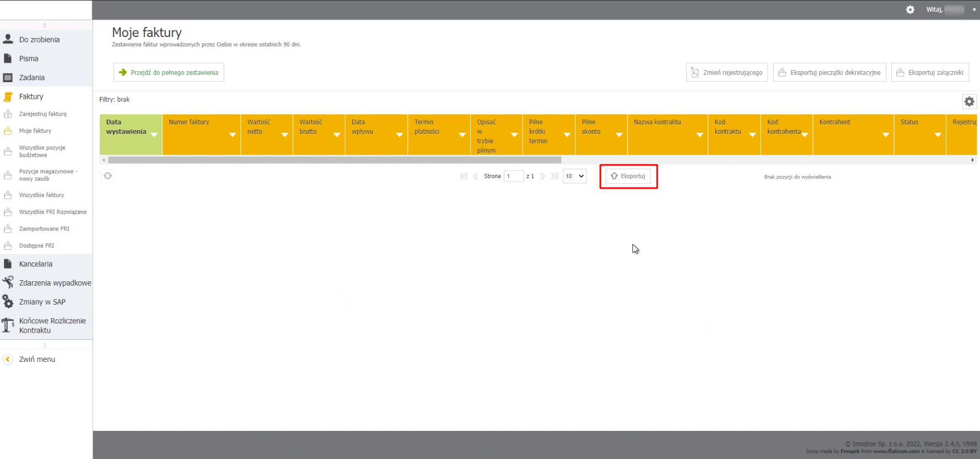Click the scrollbar left arrow of table
This screenshot has height=459, width=980.
[104, 160]
